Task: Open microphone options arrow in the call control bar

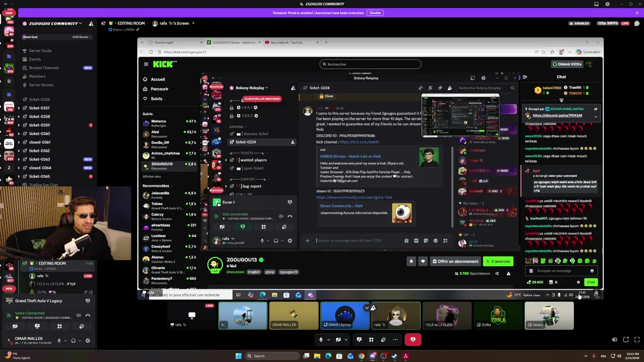Action: coord(328,339)
